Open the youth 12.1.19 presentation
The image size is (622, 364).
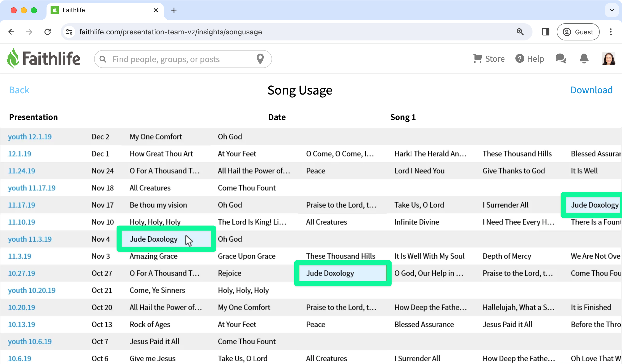point(30,137)
